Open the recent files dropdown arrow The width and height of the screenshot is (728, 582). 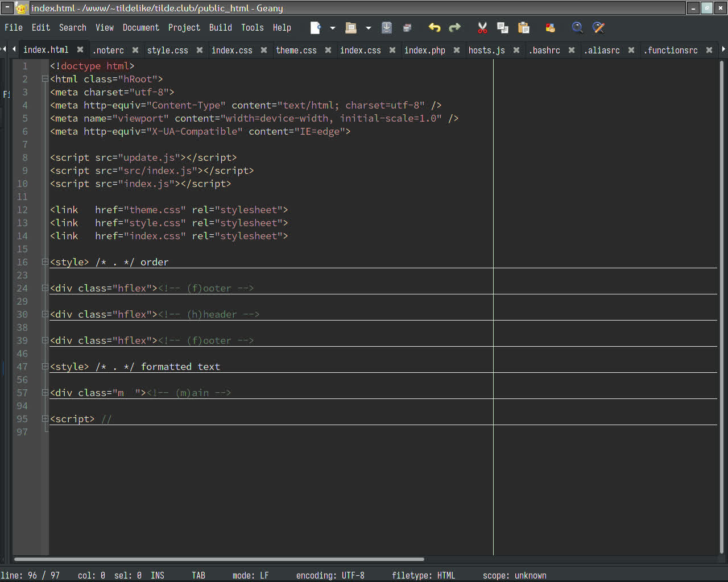369,28
